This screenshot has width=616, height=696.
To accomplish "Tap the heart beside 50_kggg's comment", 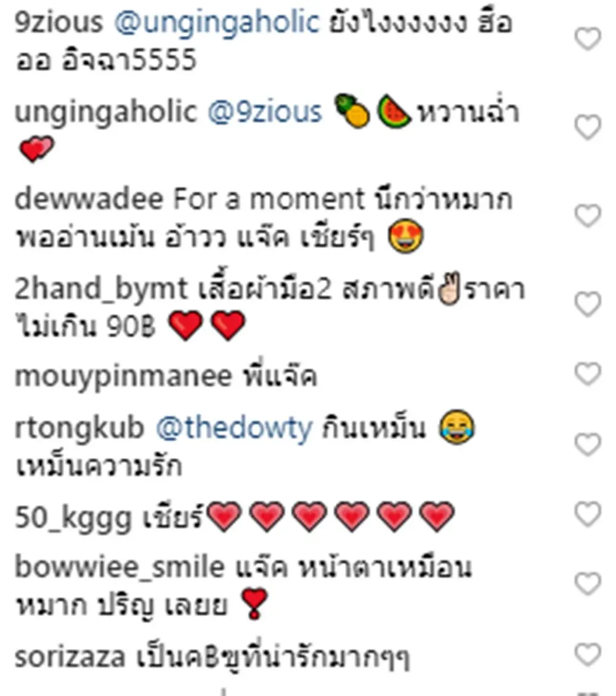I will (x=588, y=514).
